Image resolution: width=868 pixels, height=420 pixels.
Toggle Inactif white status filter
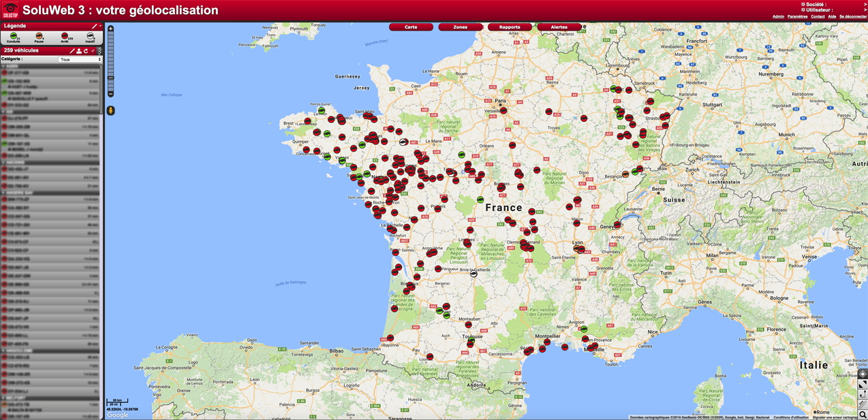90,37
